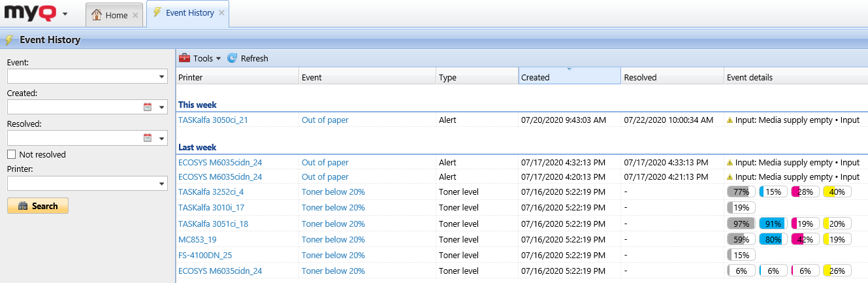Click the 40% yellow toner level bar
The width and height of the screenshot is (868, 283).
point(836,192)
